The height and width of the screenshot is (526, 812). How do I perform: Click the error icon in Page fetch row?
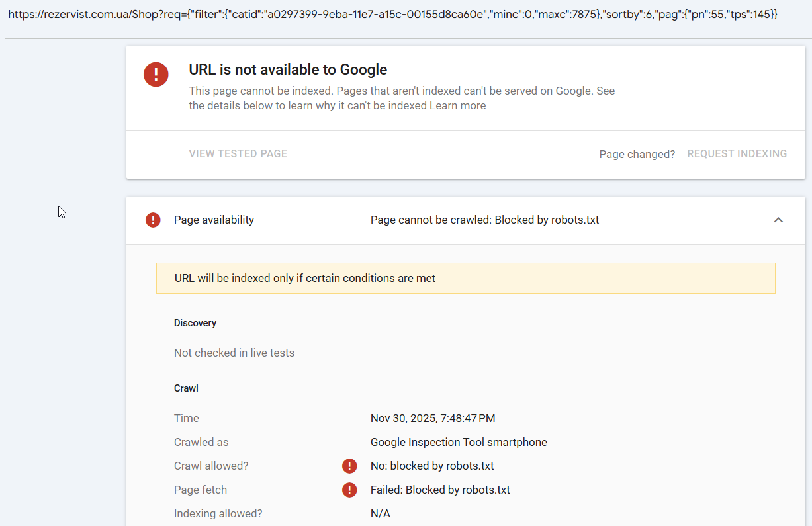349,490
